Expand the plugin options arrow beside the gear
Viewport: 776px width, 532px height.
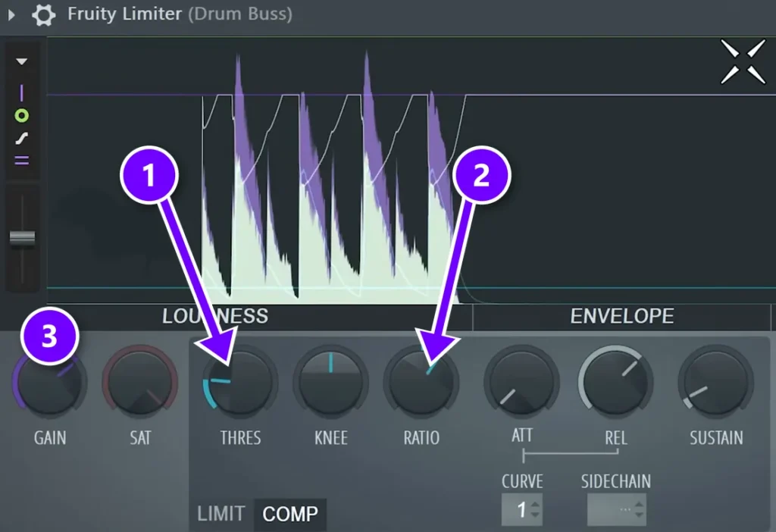click(x=11, y=15)
